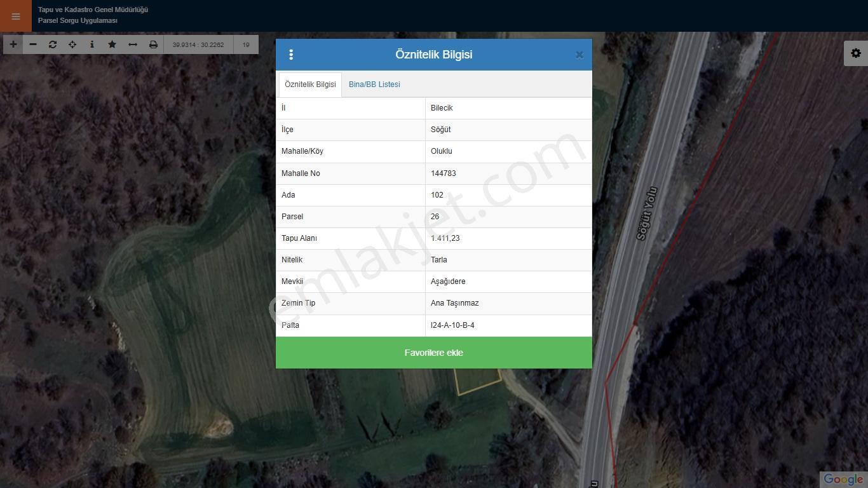868x488 pixels.
Task: Open favorites with the star icon
Action: click(112, 44)
